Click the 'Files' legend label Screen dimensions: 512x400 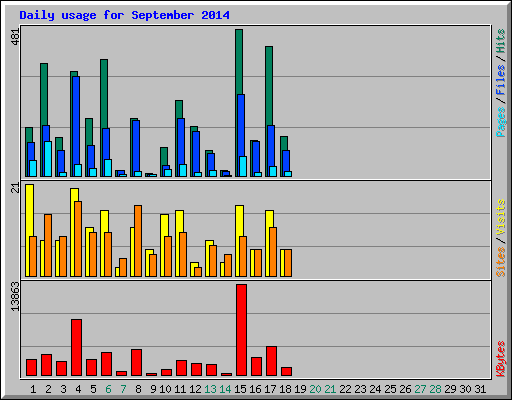pyautogui.click(x=500, y=79)
